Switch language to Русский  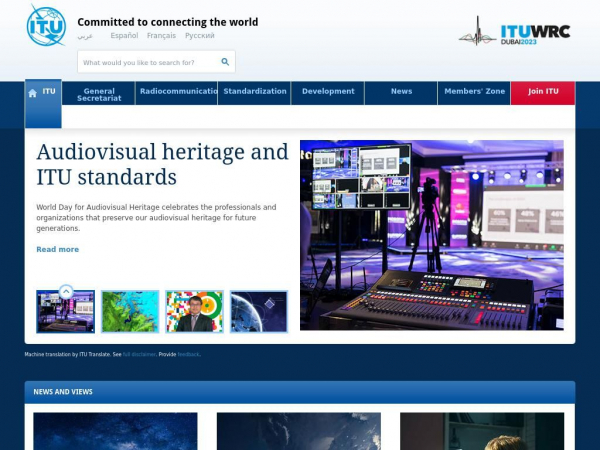(200, 36)
